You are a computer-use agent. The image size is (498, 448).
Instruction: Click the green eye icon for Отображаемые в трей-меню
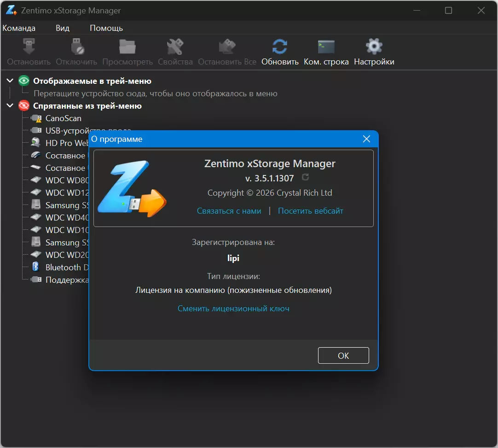pyautogui.click(x=24, y=81)
